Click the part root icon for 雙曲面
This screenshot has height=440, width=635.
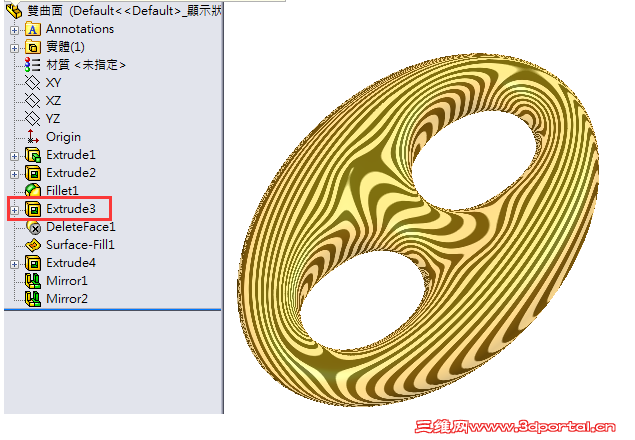coord(14,11)
